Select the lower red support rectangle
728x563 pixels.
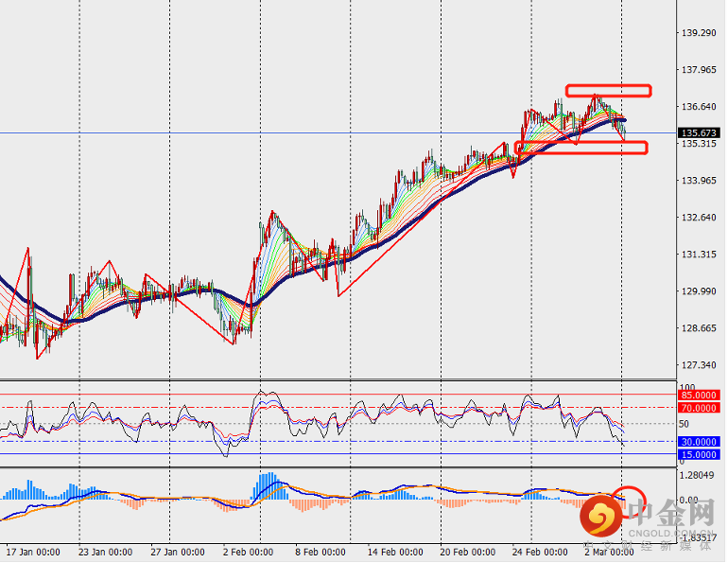pyautogui.click(x=581, y=148)
